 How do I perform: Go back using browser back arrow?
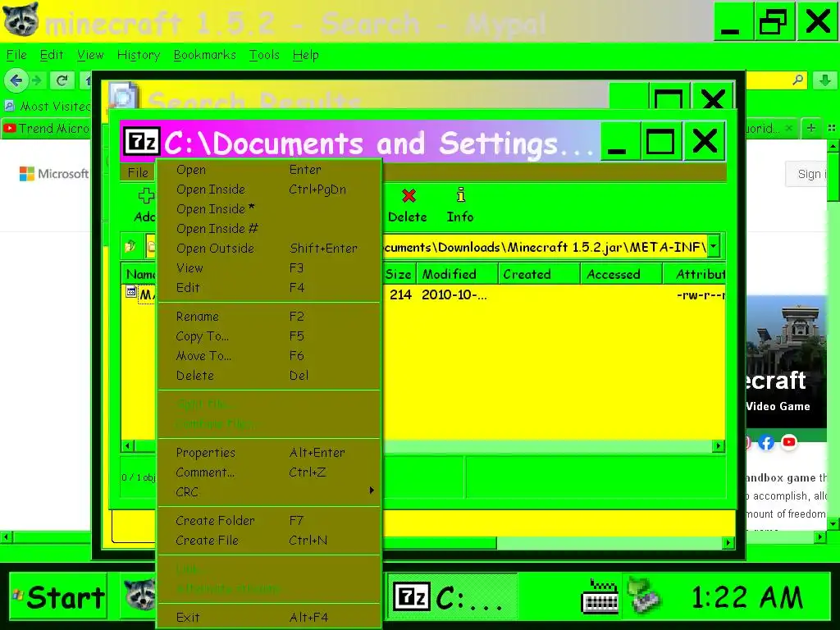click(x=16, y=80)
